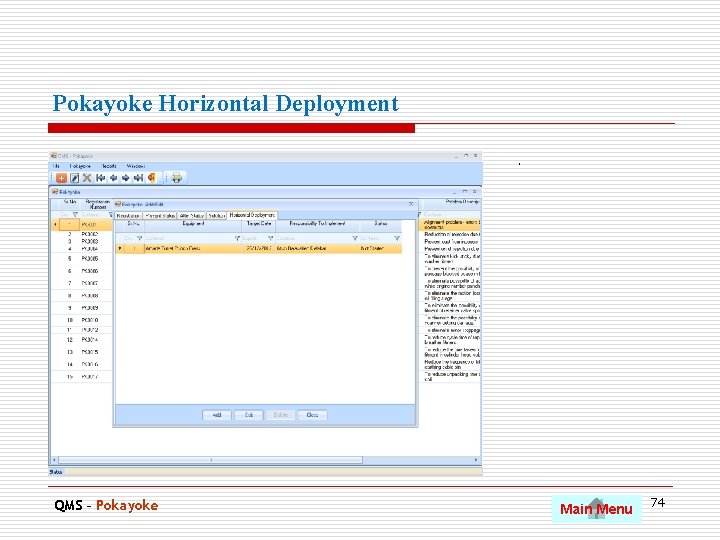Switch to the Solution tab
This screenshot has height=540, width=720.
pos(216,215)
